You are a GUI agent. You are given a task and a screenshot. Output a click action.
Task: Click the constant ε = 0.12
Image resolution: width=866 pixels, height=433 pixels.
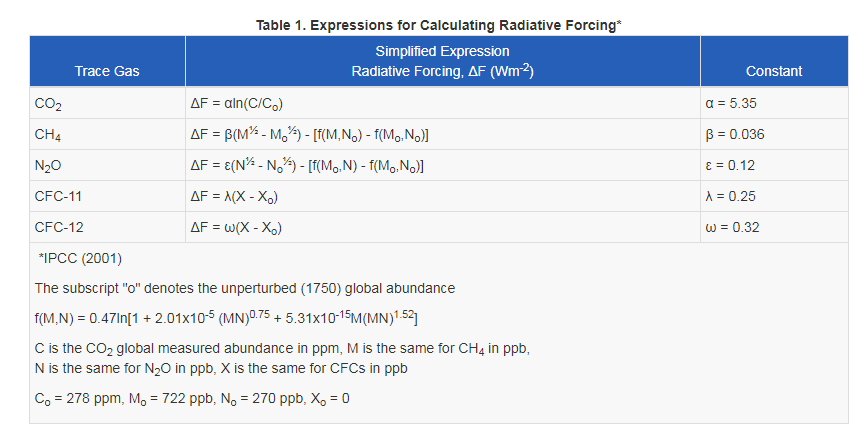[730, 165]
